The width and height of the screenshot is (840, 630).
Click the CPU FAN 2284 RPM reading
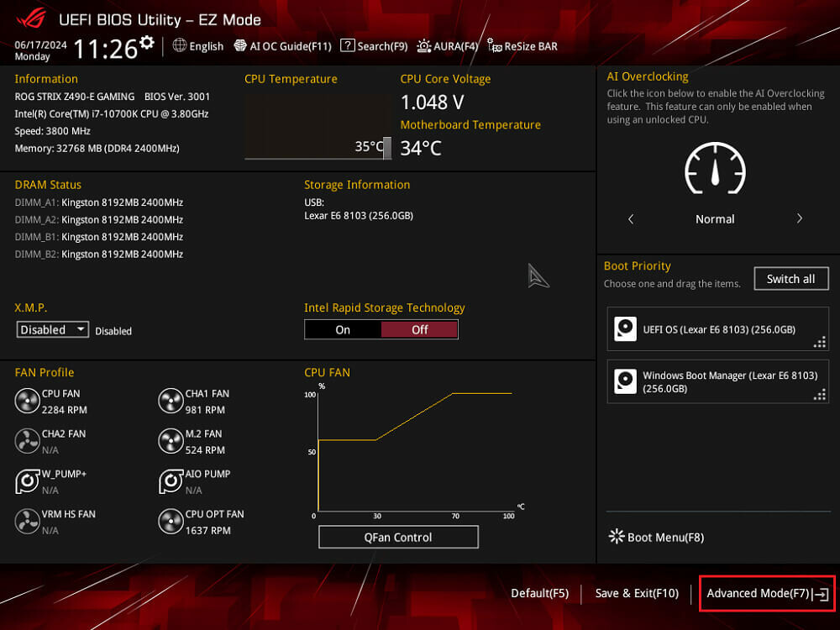(x=65, y=410)
